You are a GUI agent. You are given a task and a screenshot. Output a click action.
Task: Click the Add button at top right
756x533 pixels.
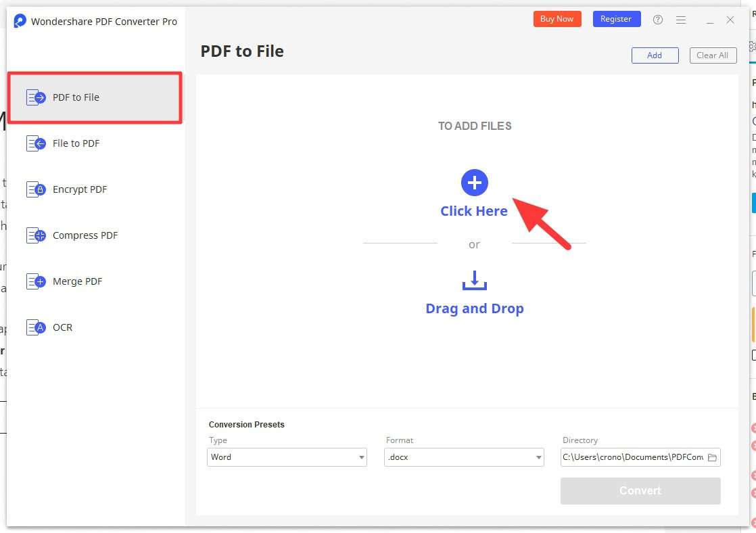[x=655, y=55]
